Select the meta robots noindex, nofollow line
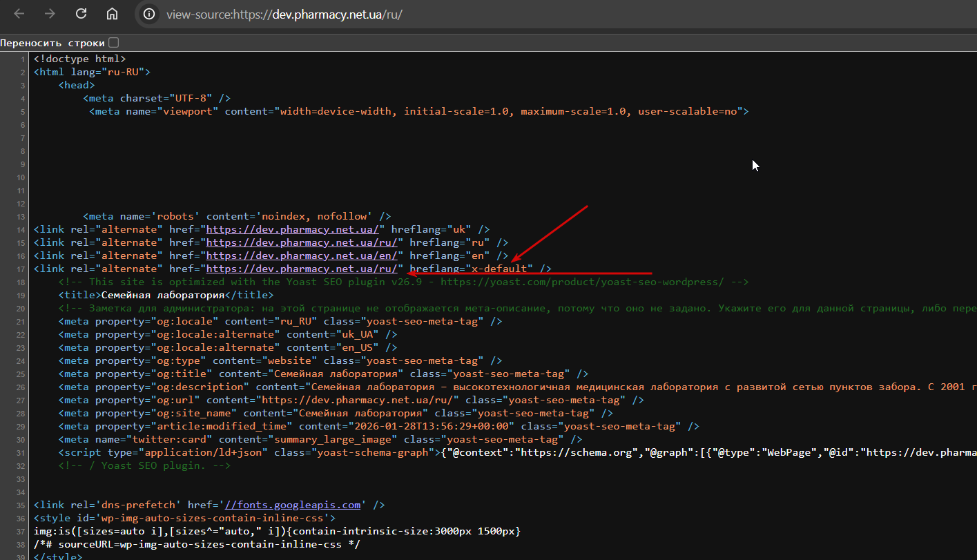 (237, 216)
